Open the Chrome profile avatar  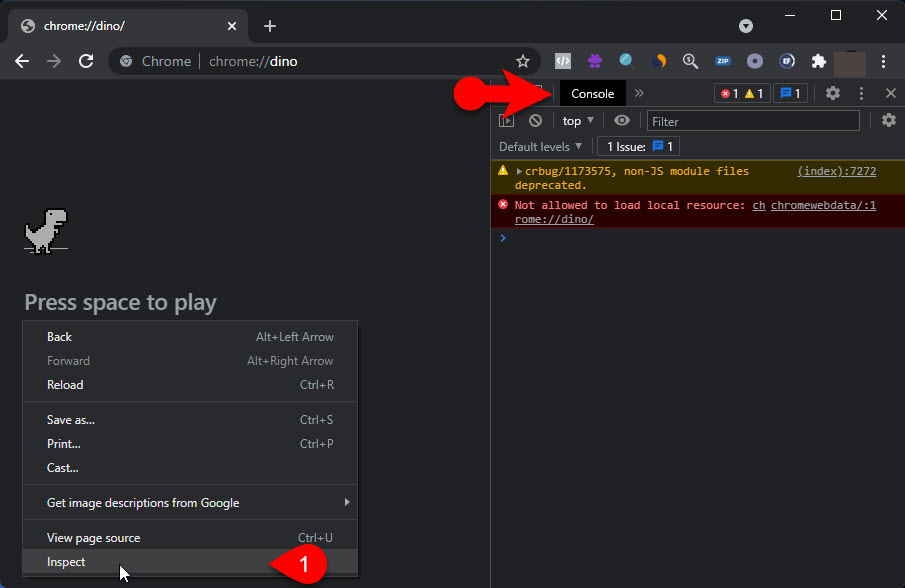point(850,62)
